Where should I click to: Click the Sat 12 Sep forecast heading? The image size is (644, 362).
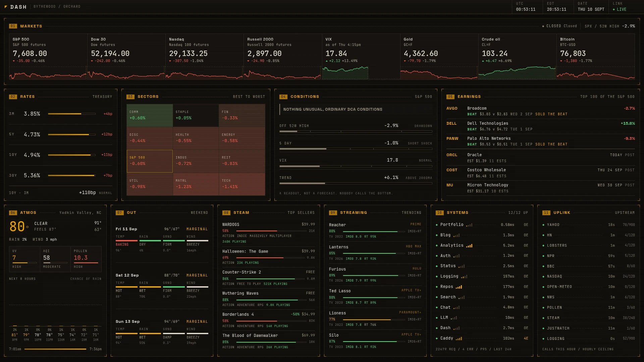tap(127, 276)
